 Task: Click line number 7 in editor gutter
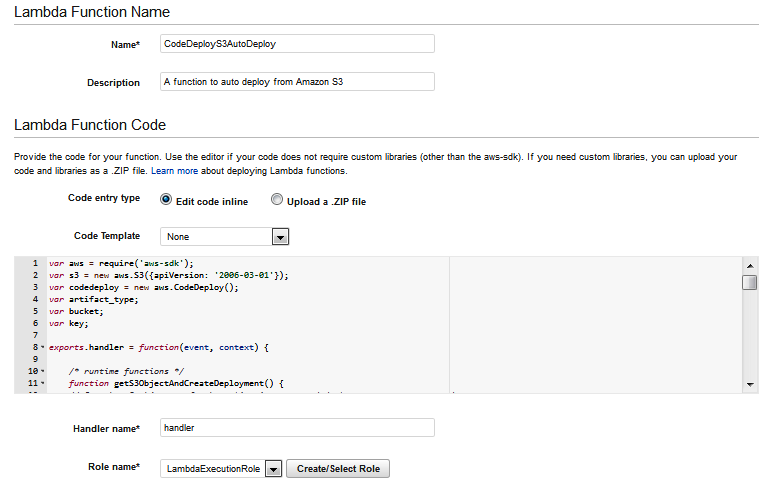(34, 335)
